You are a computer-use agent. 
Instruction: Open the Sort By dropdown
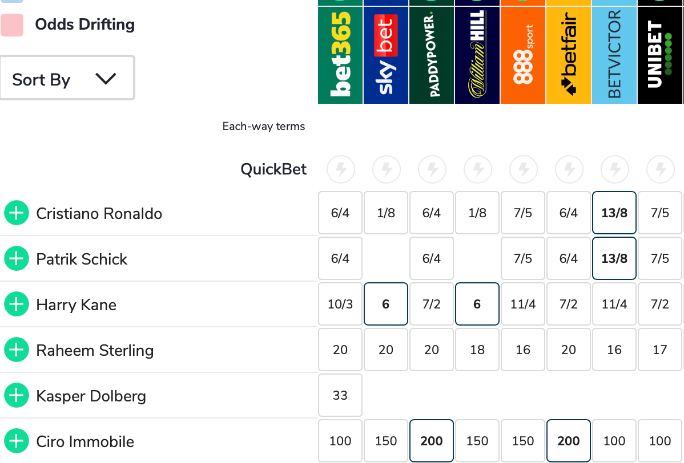pos(67,80)
